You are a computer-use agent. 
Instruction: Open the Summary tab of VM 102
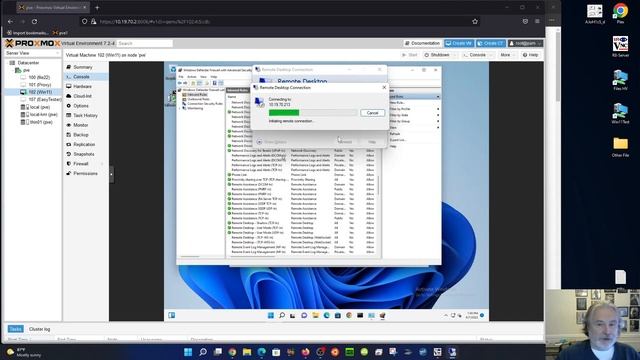[83, 67]
